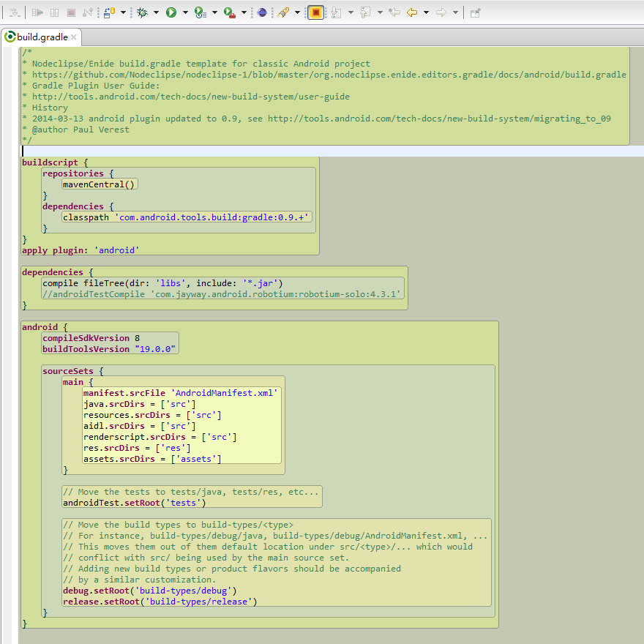
Task: Click the Debug bug icon
Action: tap(142, 12)
